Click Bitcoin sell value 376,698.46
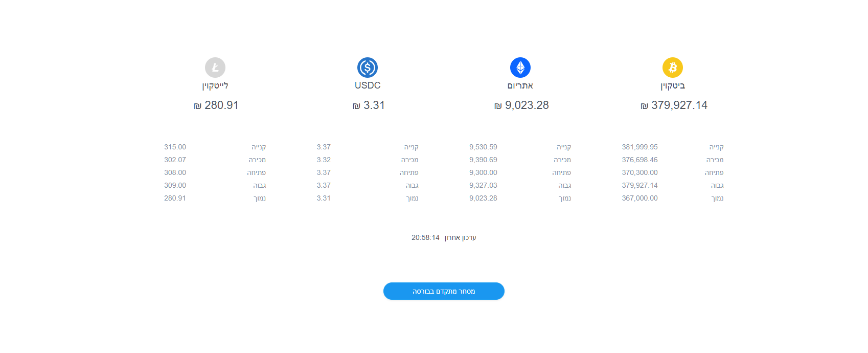 tap(639, 160)
